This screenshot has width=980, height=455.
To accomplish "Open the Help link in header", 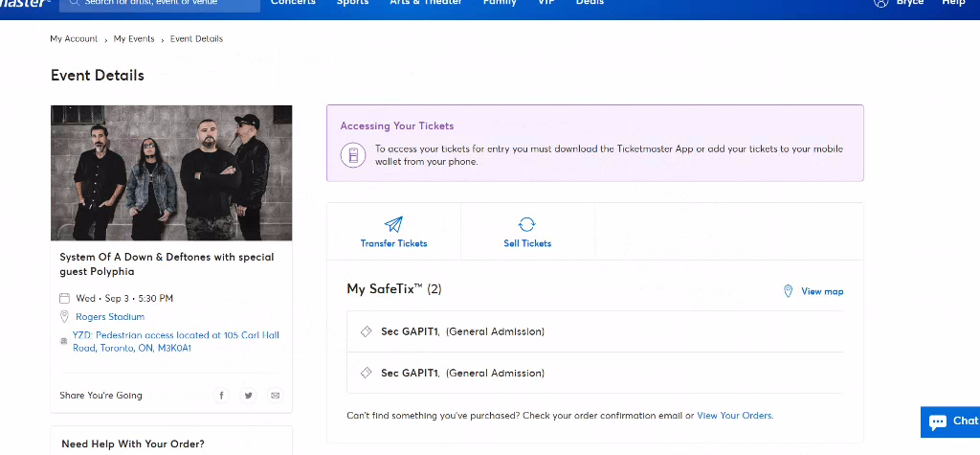I will tap(954, 3).
